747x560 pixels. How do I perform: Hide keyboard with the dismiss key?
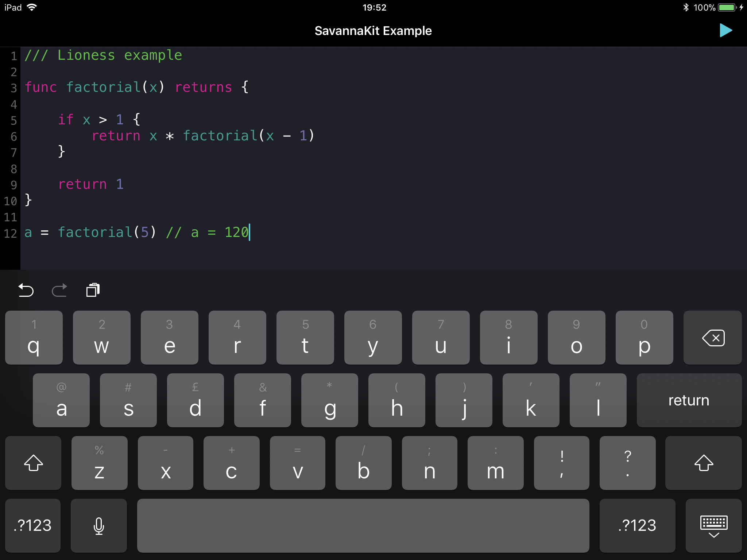tap(714, 526)
